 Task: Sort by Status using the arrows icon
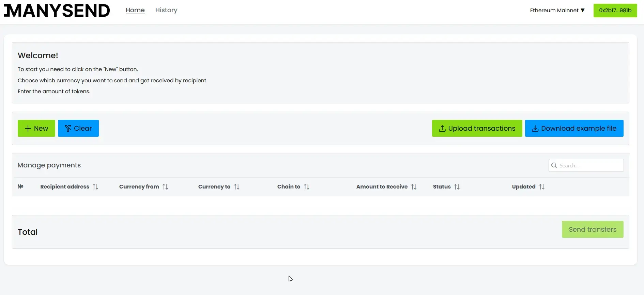pyautogui.click(x=457, y=187)
